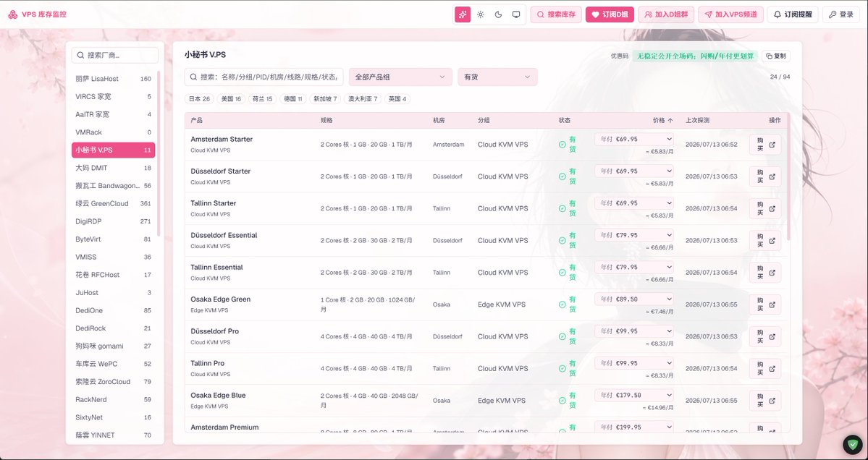Filter by 美国 16 tag

pos(231,99)
